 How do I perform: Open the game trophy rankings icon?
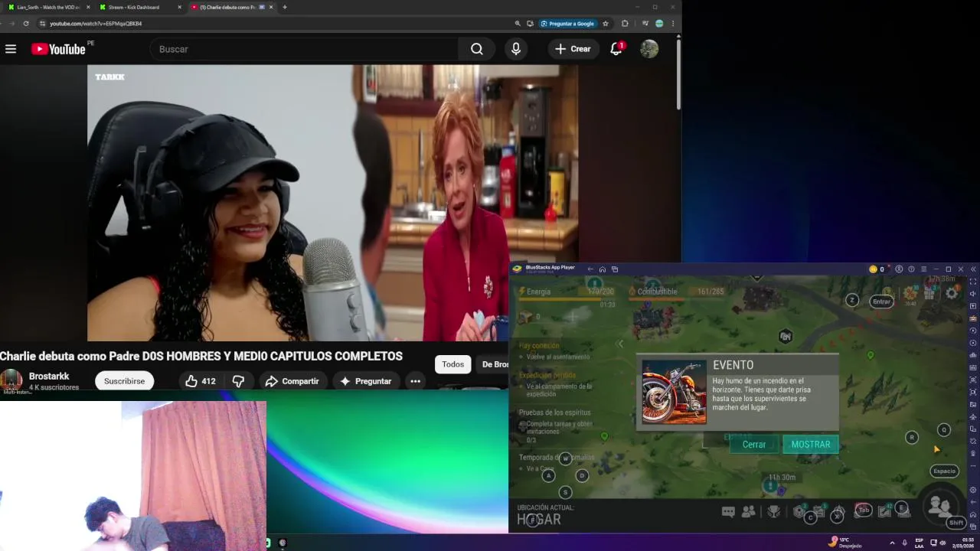[774, 512]
